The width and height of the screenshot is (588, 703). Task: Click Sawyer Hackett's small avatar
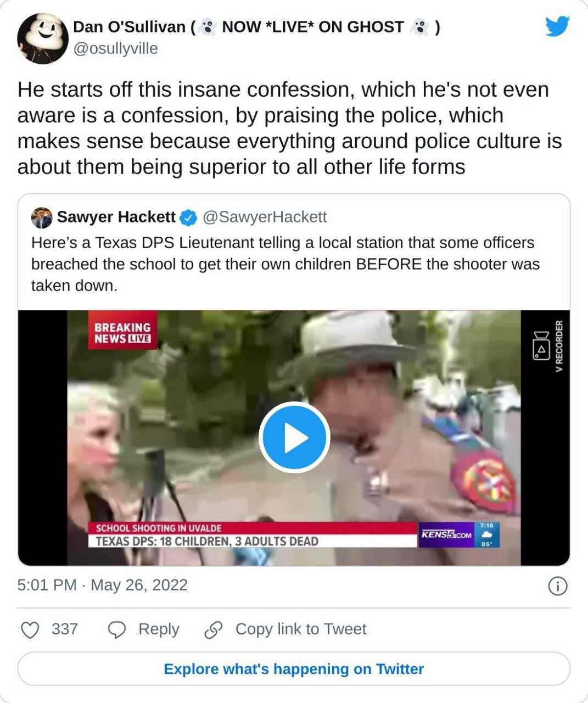tap(42, 217)
